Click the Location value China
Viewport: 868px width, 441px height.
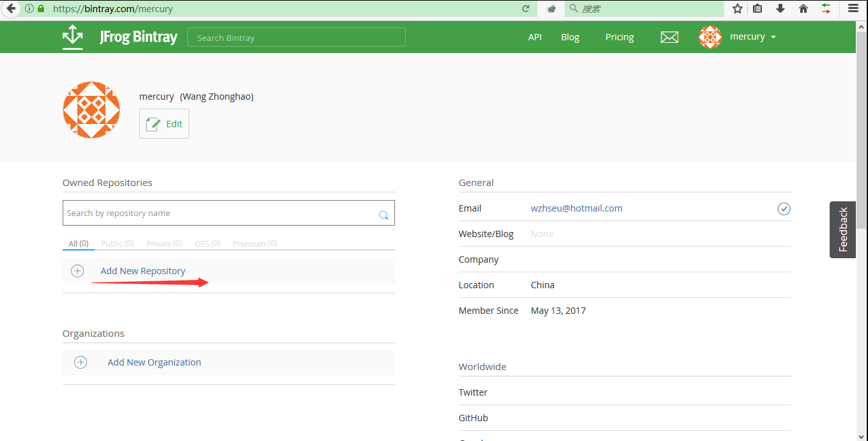pyautogui.click(x=543, y=285)
